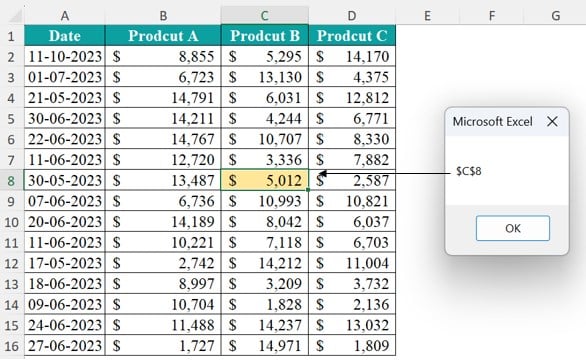Select Product B cell with 13,130
The height and width of the screenshot is (360, 586).
[x=265, y=77]
